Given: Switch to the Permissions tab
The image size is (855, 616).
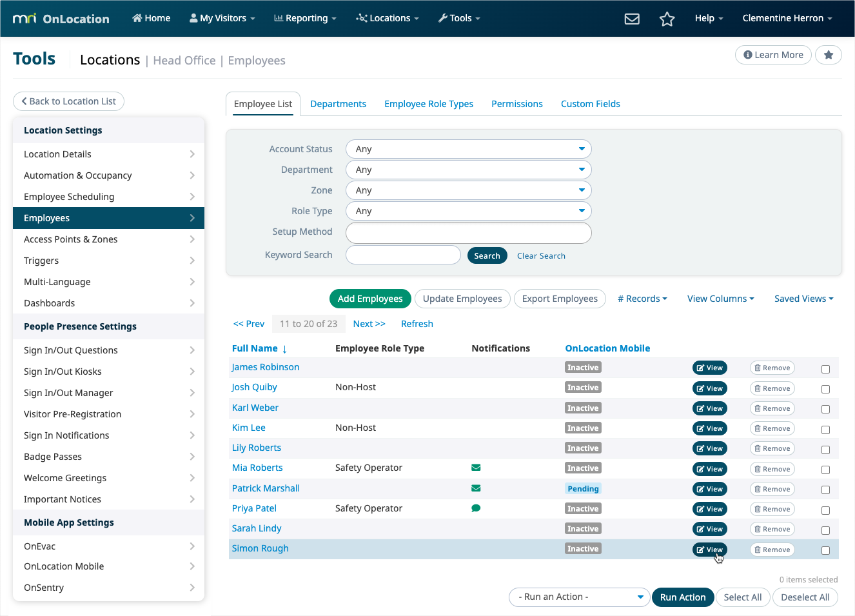Looking at the screenshot, I should pos(517,104).
